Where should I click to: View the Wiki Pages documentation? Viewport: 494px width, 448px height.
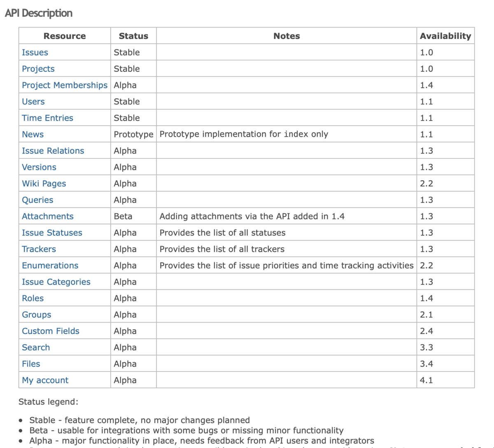click(44, 183)
